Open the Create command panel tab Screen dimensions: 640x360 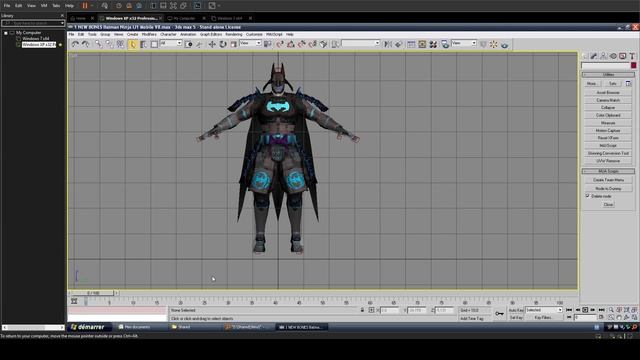click(x=585, y=56)
